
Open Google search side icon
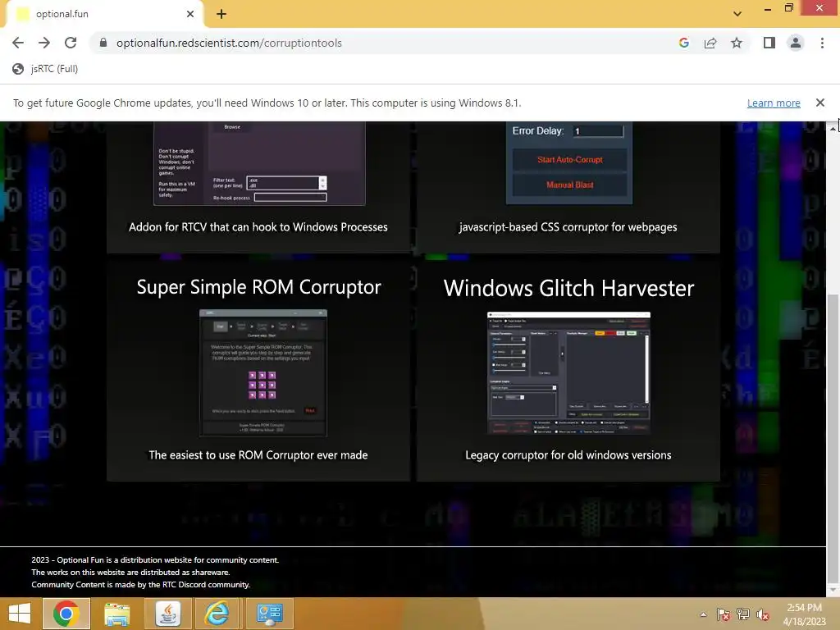[x=683, y=43]
